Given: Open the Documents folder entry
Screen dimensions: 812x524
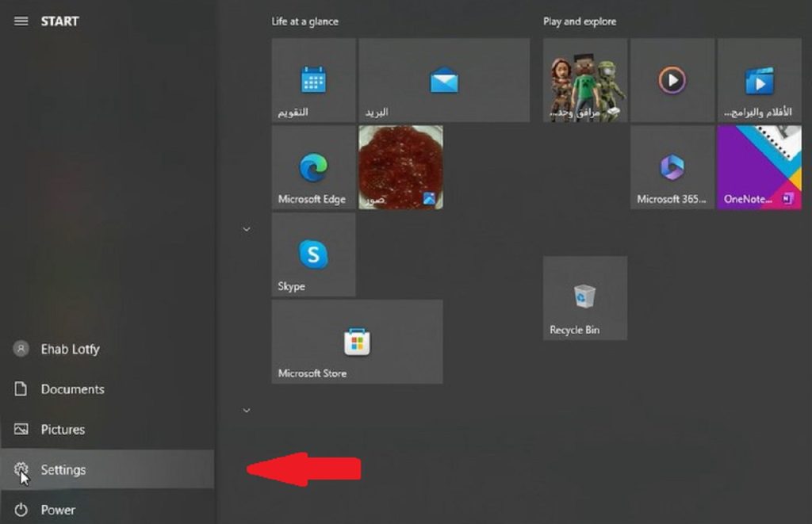Looking at the screenshot, I should (72, 389).
